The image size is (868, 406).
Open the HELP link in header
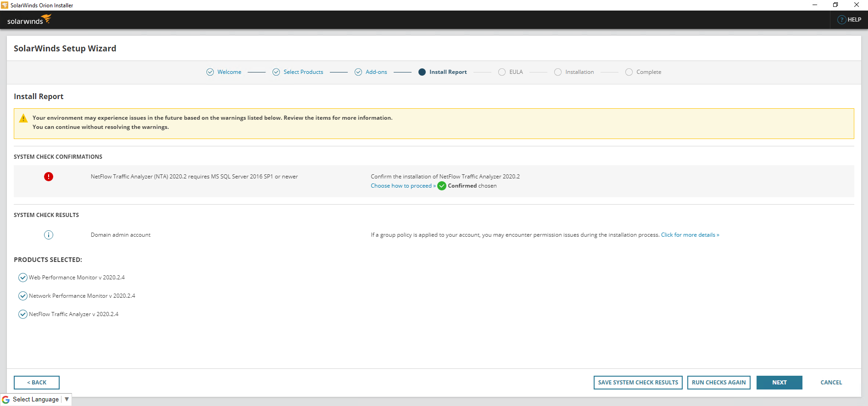point(854,20)
